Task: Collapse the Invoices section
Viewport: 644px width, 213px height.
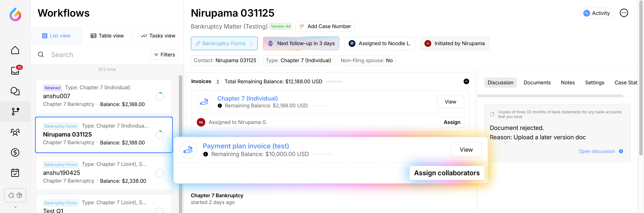Action: coord(466,82)
